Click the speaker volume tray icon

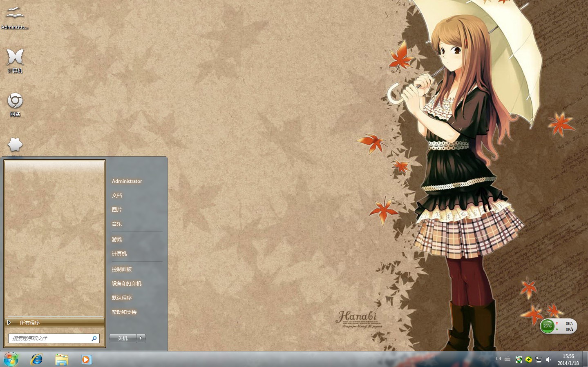[x=548, y=360]
